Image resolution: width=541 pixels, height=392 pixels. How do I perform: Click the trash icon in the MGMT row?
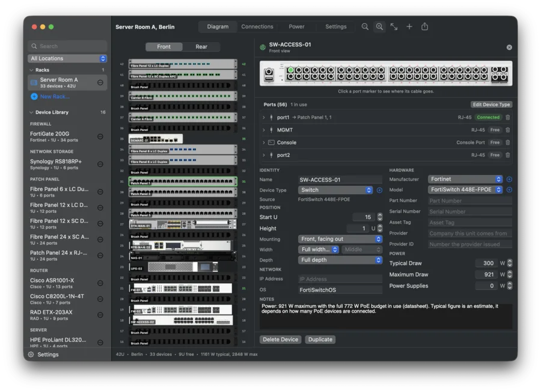(507, 130)
